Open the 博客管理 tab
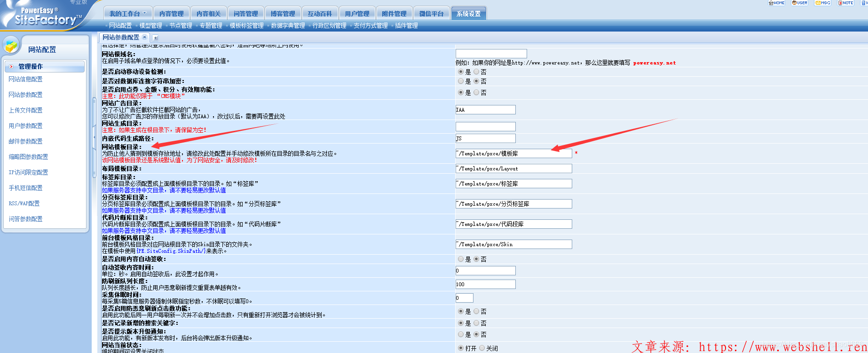Screen dimensions: 868x353 283,14
